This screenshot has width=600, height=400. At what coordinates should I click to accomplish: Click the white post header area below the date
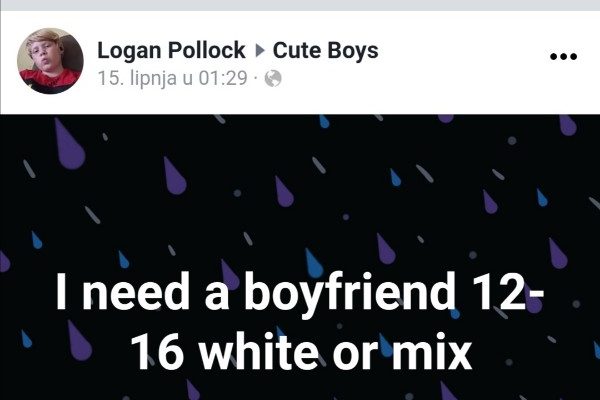(300, 103)
